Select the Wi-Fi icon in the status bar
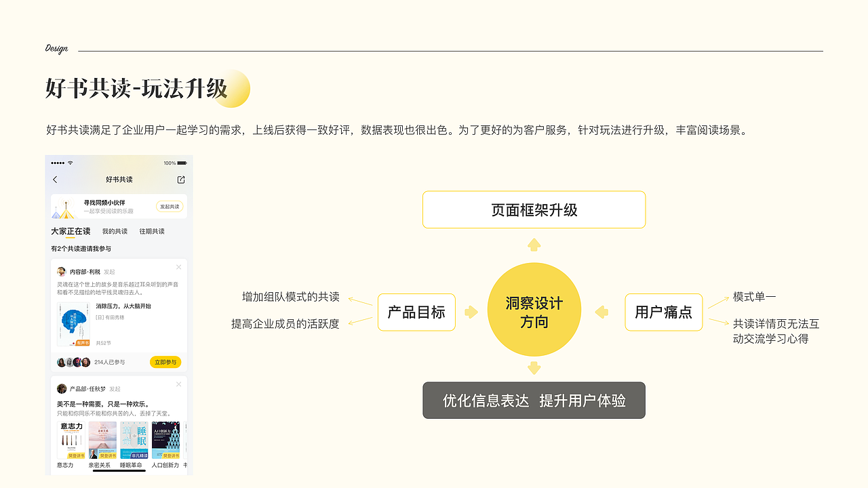 point(69,163)
